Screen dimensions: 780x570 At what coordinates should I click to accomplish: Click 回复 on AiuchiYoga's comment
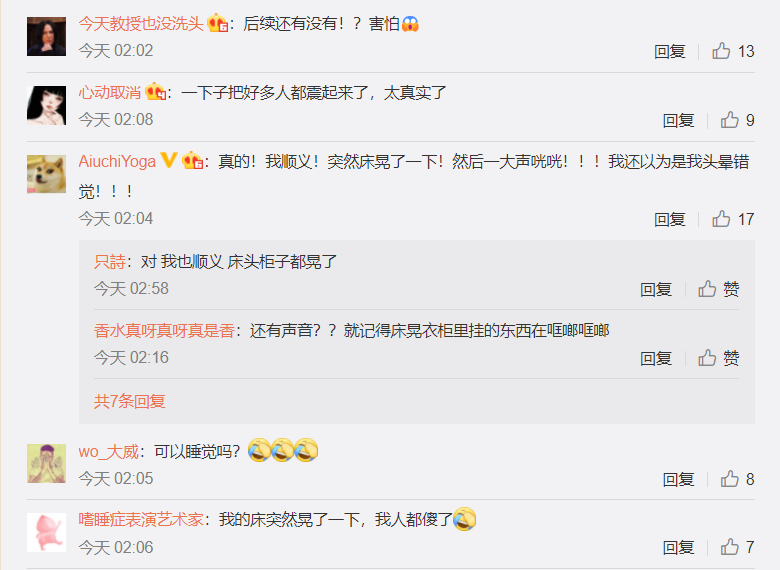coord(670,220)
